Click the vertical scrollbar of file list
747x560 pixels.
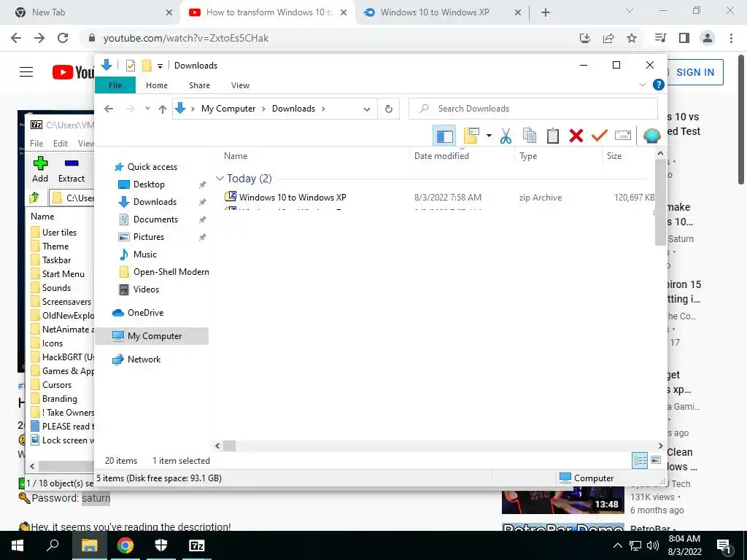pos(660,202)
